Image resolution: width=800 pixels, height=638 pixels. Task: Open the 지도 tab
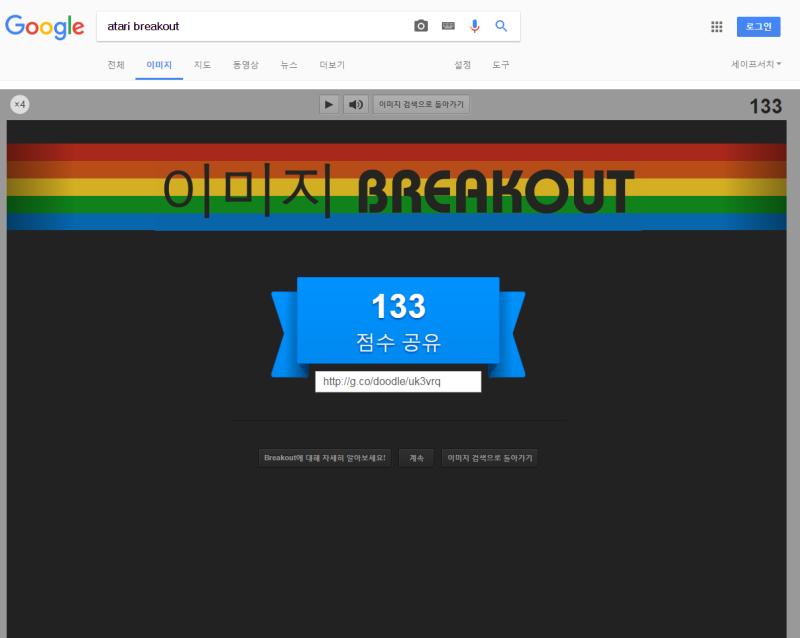202,65
